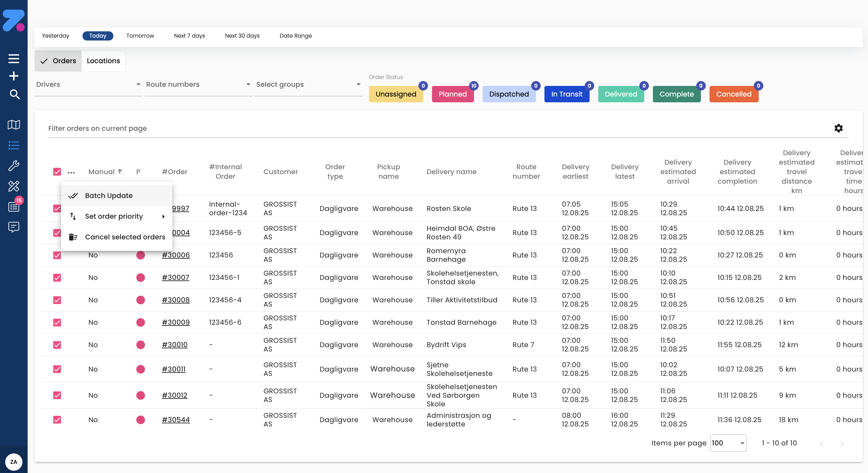Screen dimensions: 868x473
Task: Open the Drivers dropdown
Action: (88, 84)
